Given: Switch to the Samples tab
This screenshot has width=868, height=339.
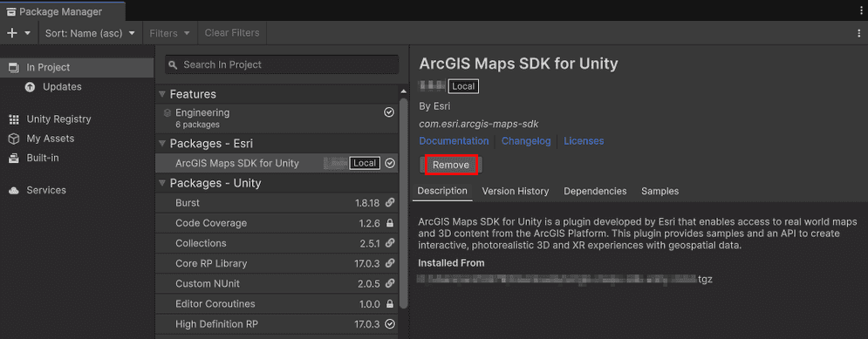Looking at the screenshot, I should click(660, 192).
